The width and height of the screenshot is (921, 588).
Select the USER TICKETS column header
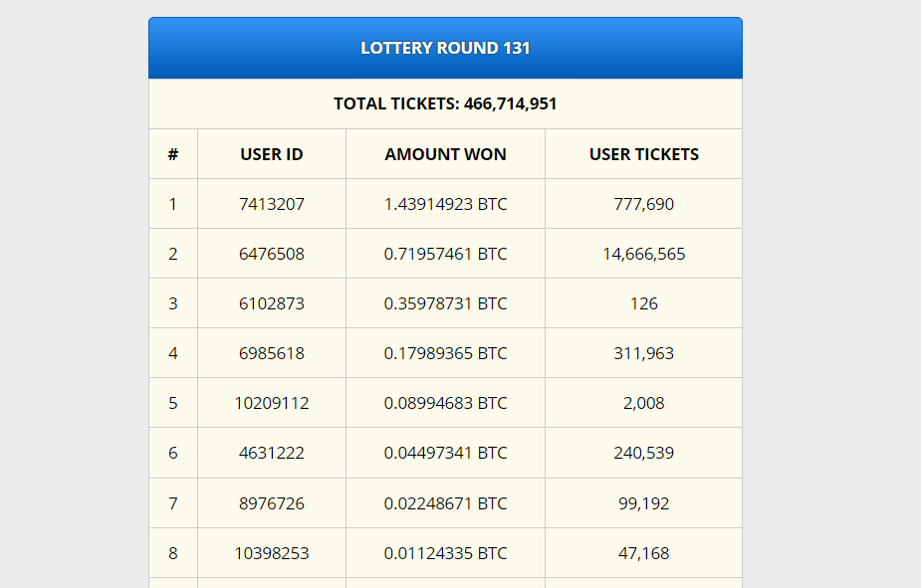[644, 154]
